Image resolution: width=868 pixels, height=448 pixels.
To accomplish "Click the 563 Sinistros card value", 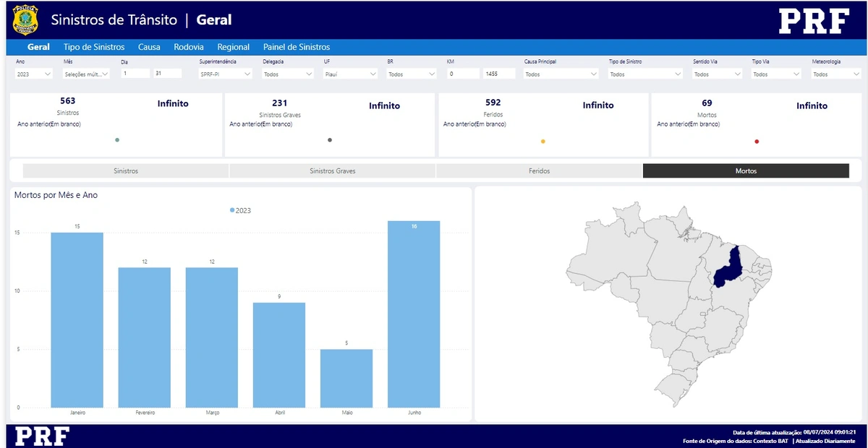I will 68,101.
